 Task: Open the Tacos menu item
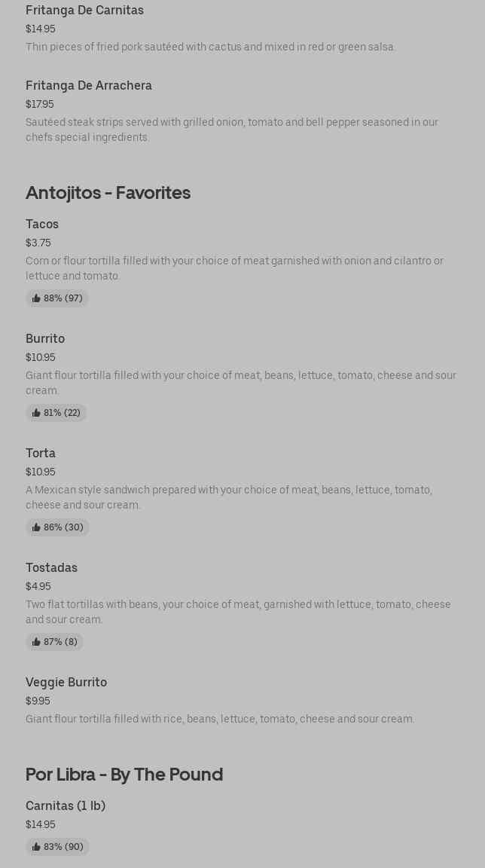[42, 224]
